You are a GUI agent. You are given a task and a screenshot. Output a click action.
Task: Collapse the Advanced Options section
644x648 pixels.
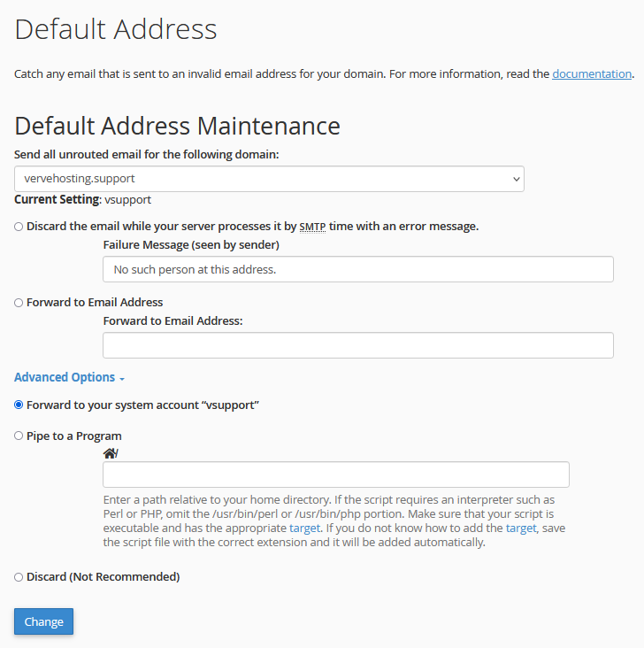pos(69,377)
